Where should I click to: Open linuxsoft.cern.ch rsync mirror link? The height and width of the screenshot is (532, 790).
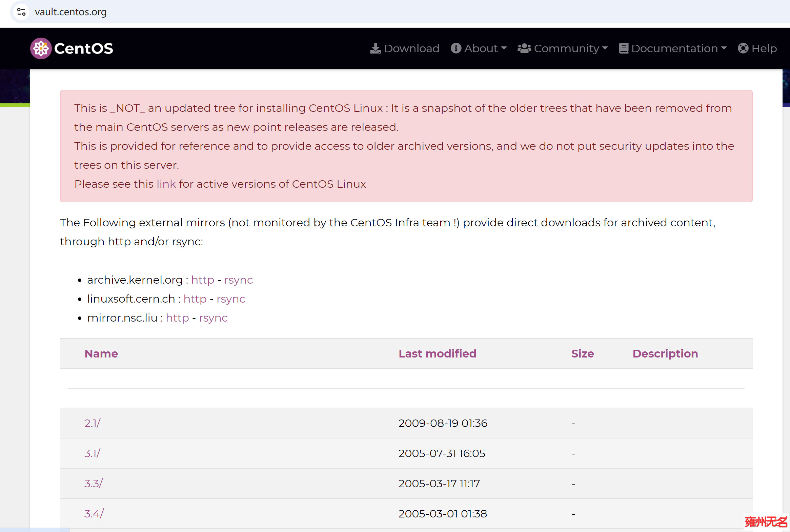coord(231,299)
